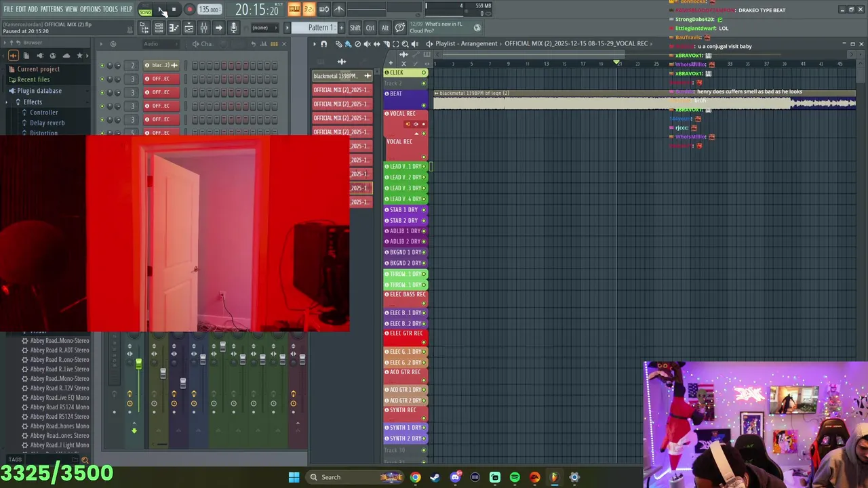Mute the STAB 1 DRY track
868x488 pixels.
424,209
